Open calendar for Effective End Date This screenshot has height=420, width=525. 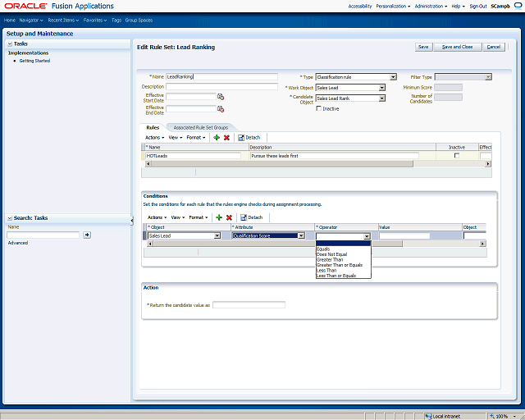[221, 109]
